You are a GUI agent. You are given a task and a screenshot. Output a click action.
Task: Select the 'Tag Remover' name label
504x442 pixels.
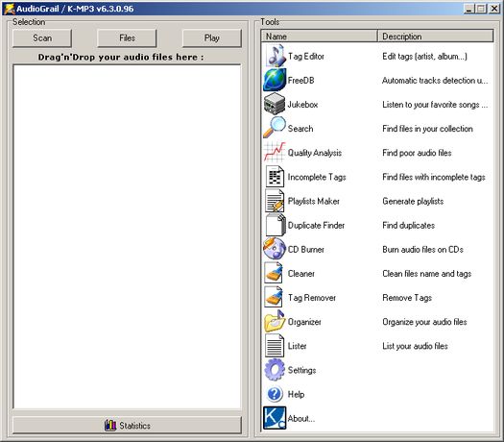[x=312, y=298]
